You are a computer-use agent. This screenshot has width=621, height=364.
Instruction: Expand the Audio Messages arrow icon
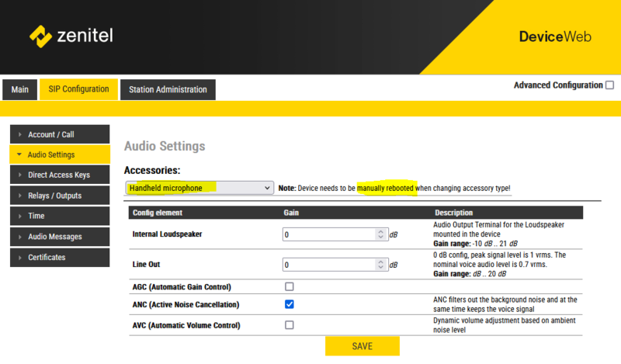(x=20, y=237)
